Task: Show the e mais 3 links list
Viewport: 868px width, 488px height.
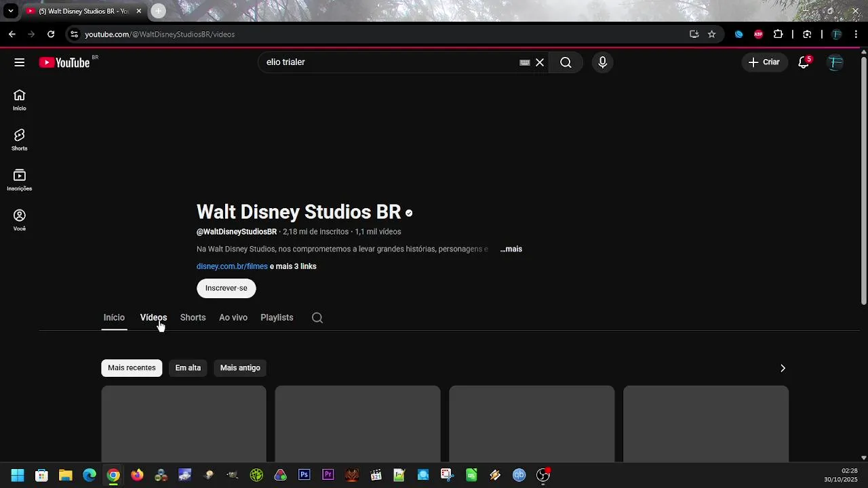Action: (293, 266)
